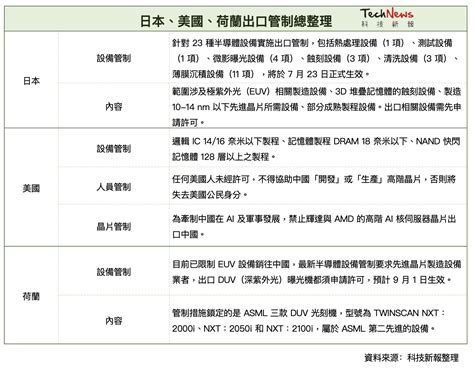Click the footer 資料來源：科技新報整理
Screen dimensions: 474x372
411,358
